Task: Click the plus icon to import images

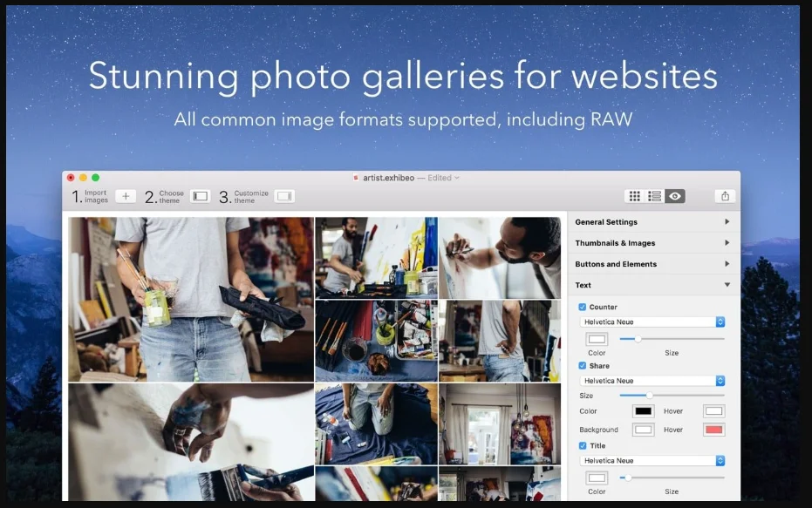Action: click(x=126, y=196)
